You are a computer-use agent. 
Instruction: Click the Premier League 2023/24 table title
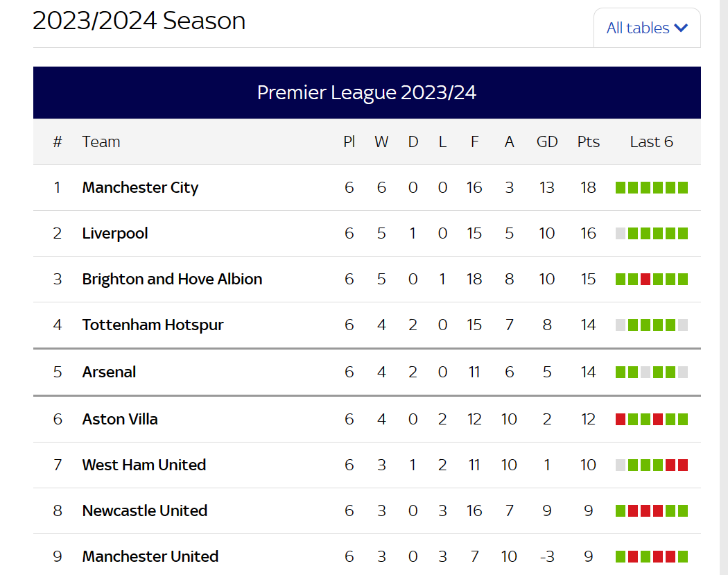tap(367, 92)
